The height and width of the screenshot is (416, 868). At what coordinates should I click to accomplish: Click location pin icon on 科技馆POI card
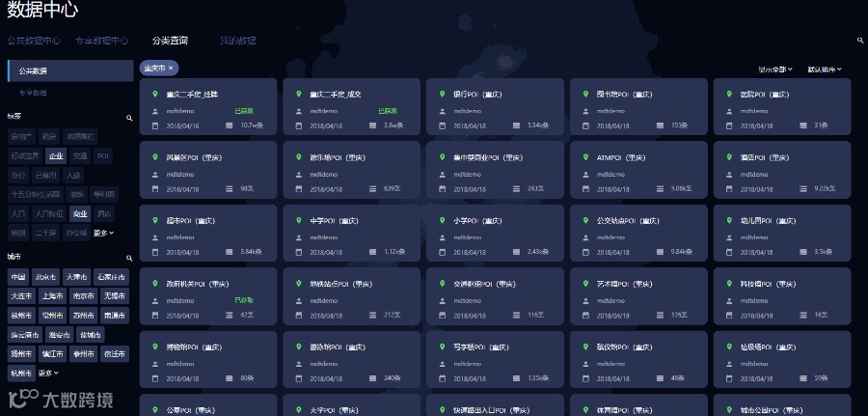pyautogui.click(x=729, y=284)
